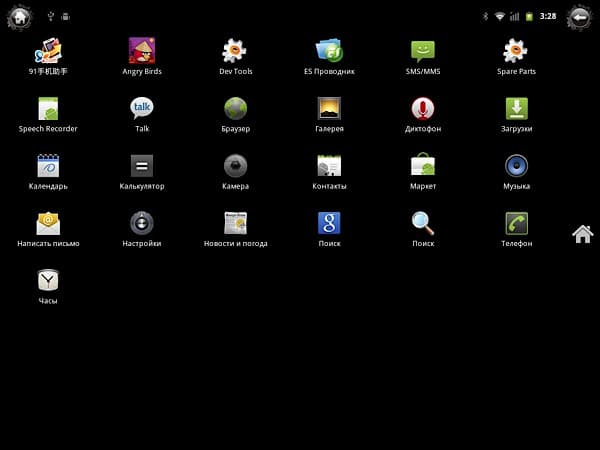The width and height of the screenshot is (600, 450).
Task: Open Android Маркет app
Action: (423, 172)
